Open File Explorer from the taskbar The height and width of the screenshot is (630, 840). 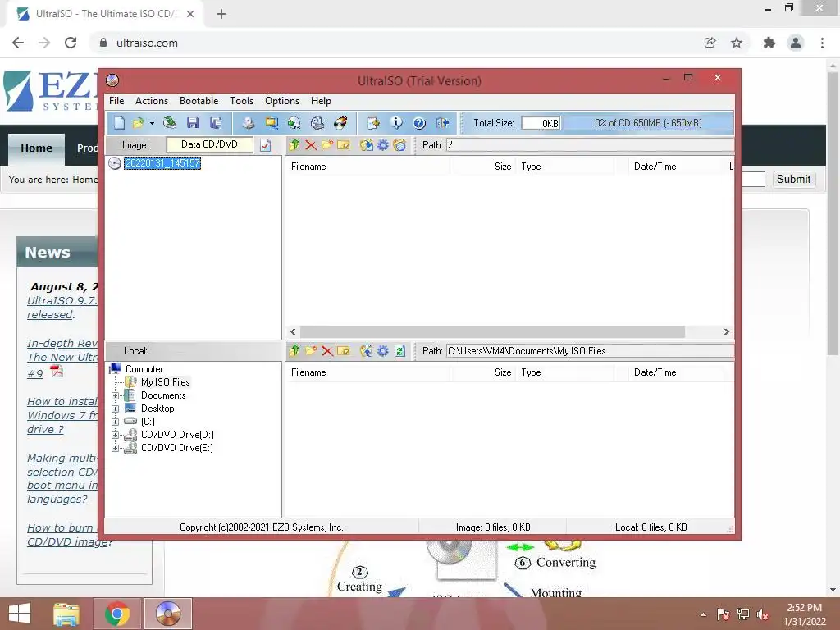[x=66, y=614]
